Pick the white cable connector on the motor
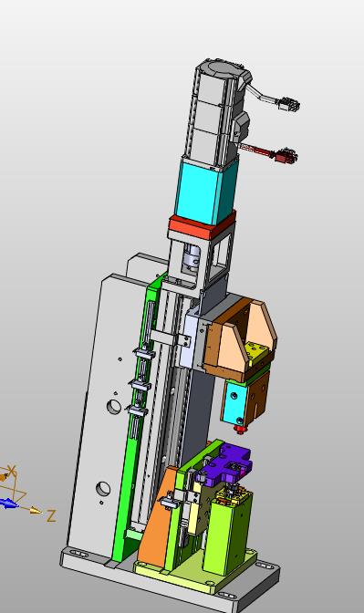Image resolution: width=364 pixels, height=613 pixels. [289, 104]
